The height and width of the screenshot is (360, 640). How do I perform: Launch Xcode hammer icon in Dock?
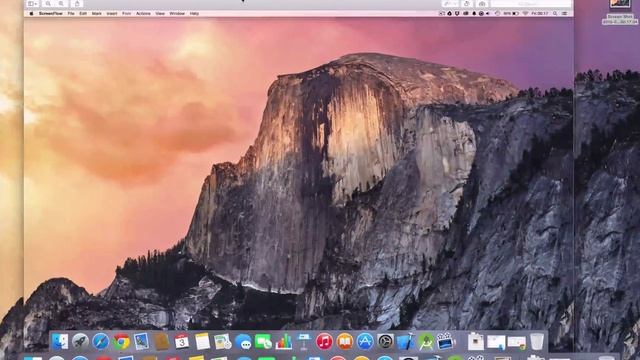click(405, 341)
